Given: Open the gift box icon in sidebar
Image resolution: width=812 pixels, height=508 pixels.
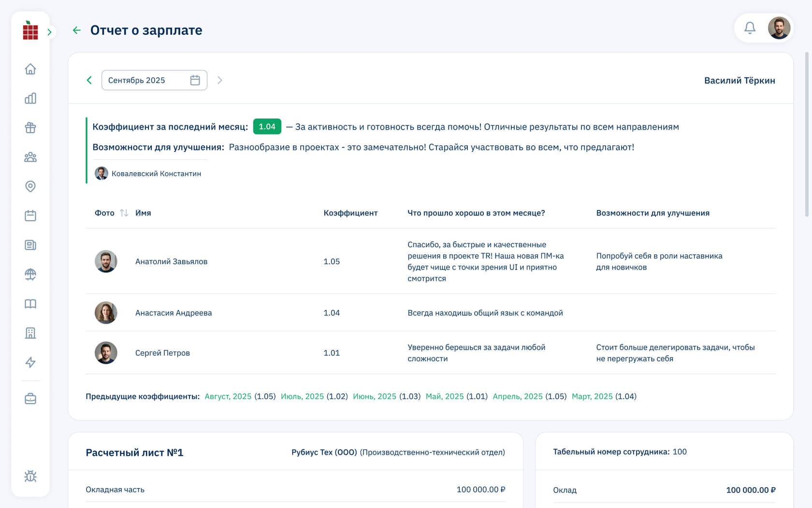Looking at the screenshot, I should point(30,128).
